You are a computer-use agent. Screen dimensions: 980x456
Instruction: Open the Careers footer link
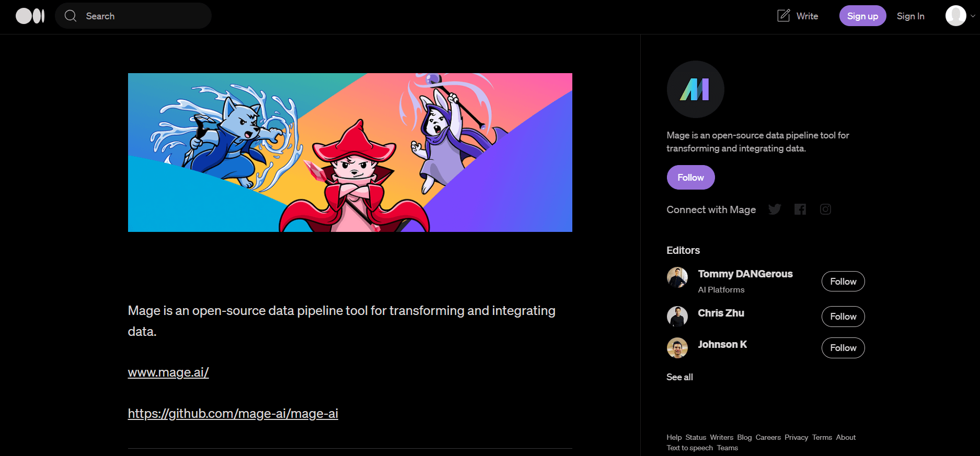pyautogui.click(x=768, y=438)
